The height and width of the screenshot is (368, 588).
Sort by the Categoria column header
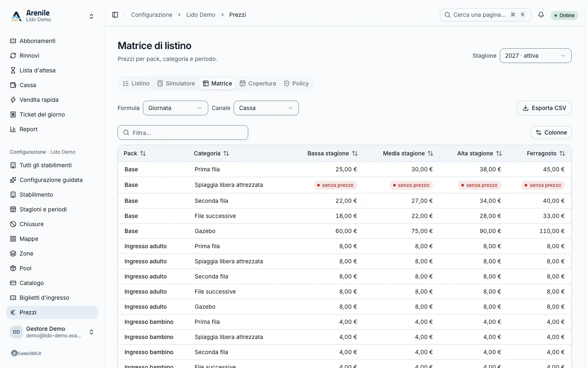click(x=212, y=153)
